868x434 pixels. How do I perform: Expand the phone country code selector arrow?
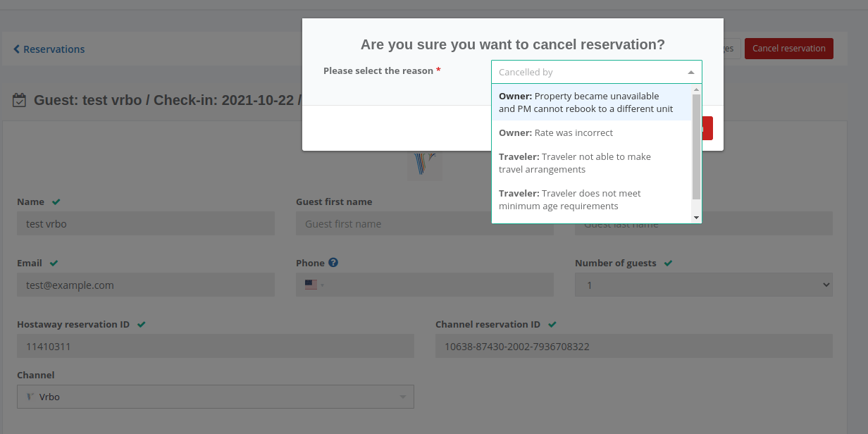(x=322, y=286)
